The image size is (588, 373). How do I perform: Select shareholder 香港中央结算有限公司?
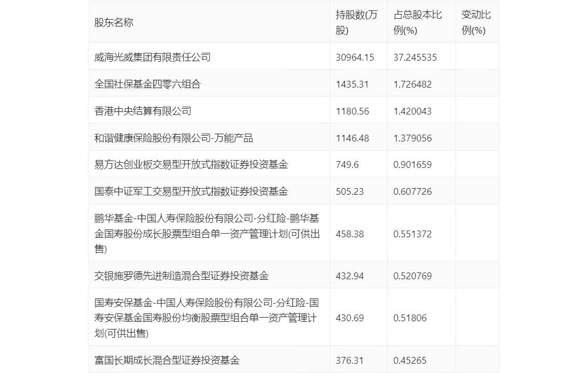(143, 111)
